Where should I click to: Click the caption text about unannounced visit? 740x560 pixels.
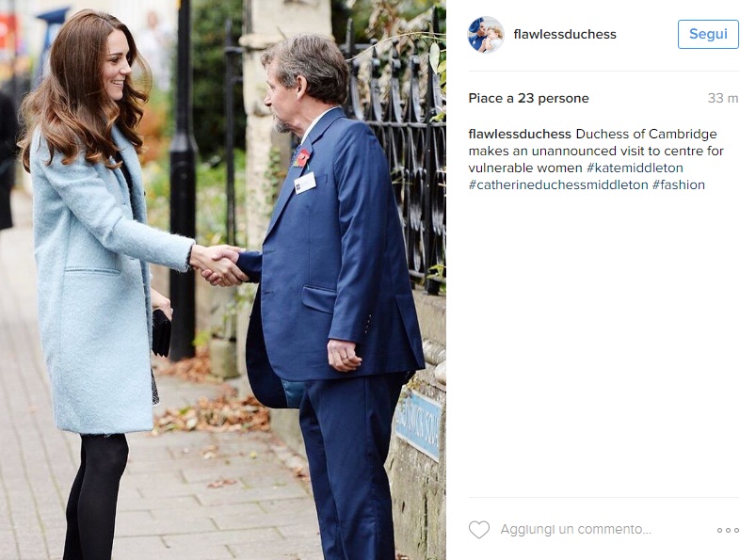(596, 151)
